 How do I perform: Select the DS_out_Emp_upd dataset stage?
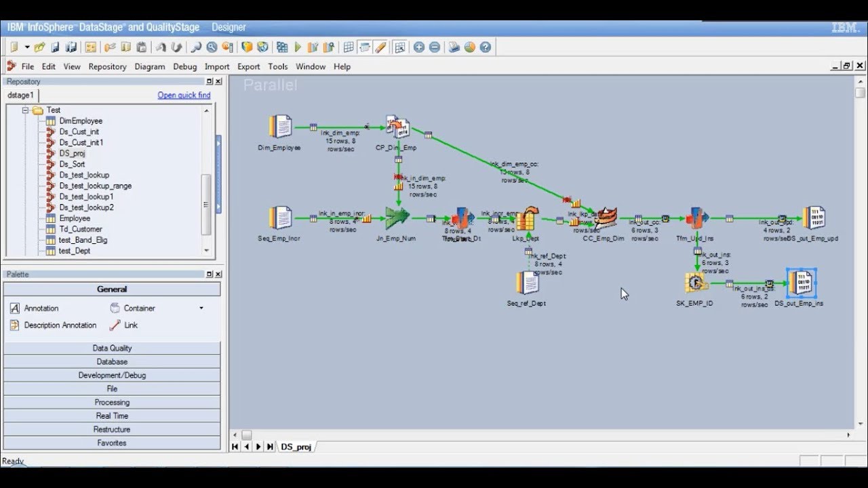[814, 218]
